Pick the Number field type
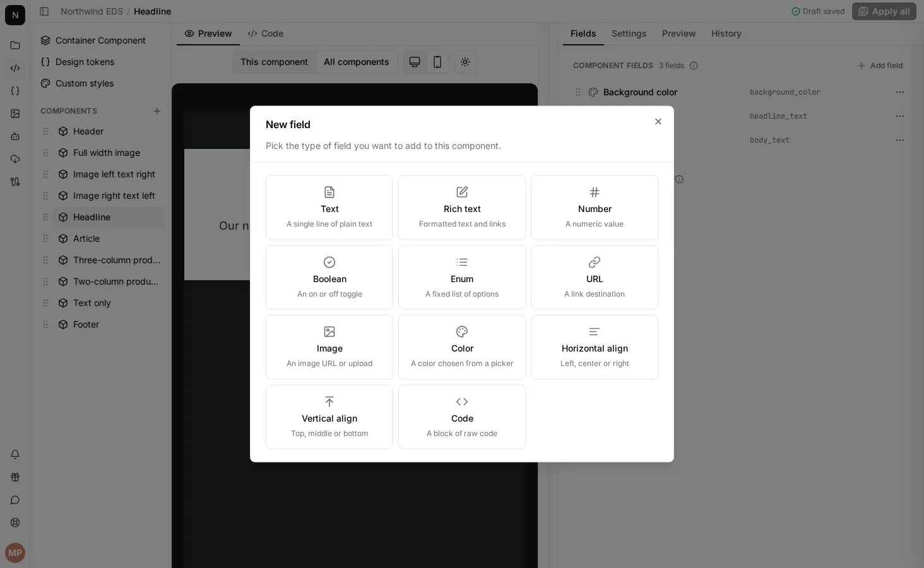Screen dimensions: 924x568 tap(595, 208)
